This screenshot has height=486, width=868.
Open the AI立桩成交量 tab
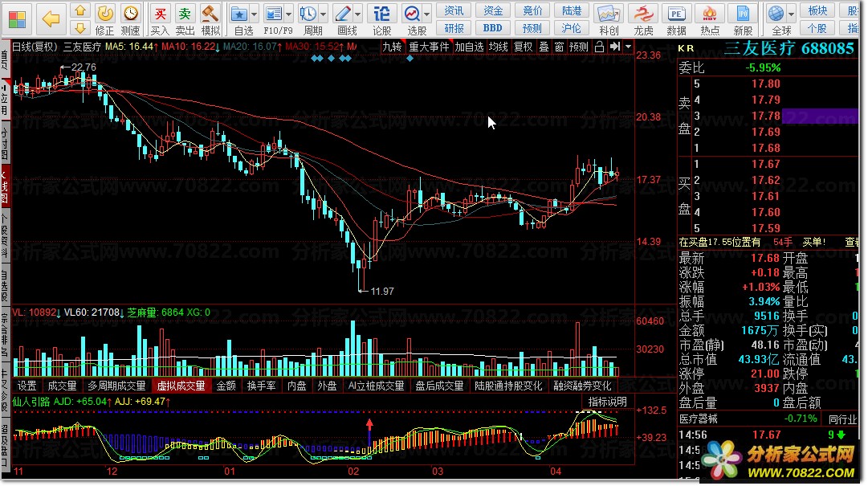377,386
